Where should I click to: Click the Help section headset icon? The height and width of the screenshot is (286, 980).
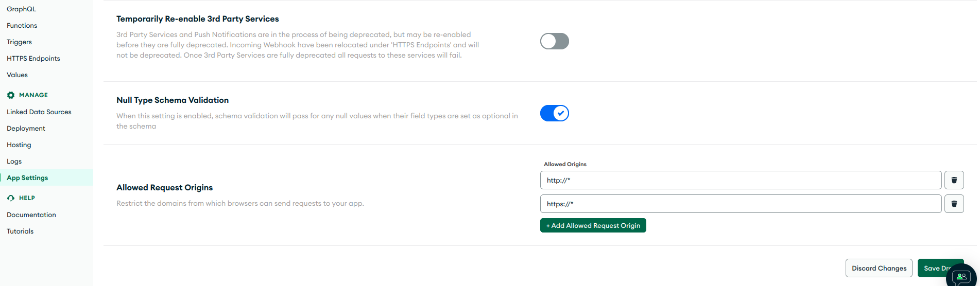click(11, 198)
